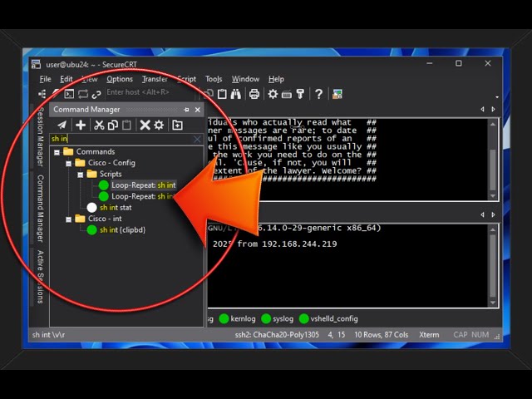The width and height of the screenshot is (532, 399).
Task: Open the Edit menu
Action: point(66,79)
